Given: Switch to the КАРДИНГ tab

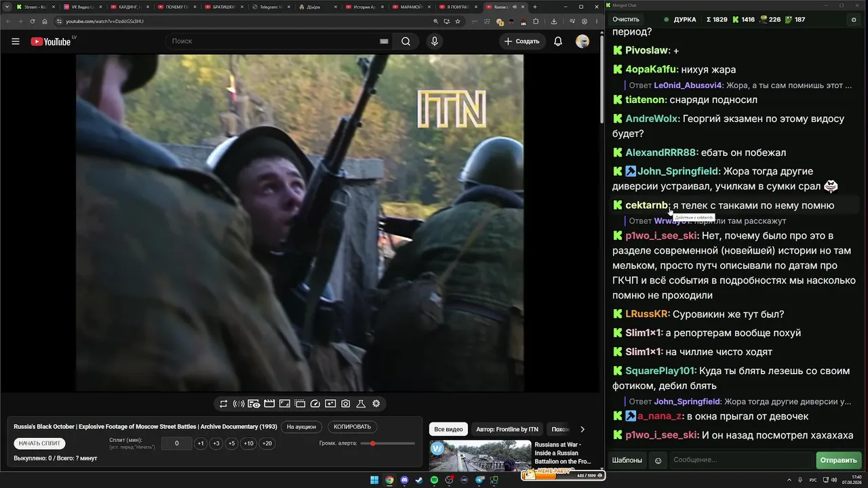Looking at the screenshot, I should tap(129, 7).
